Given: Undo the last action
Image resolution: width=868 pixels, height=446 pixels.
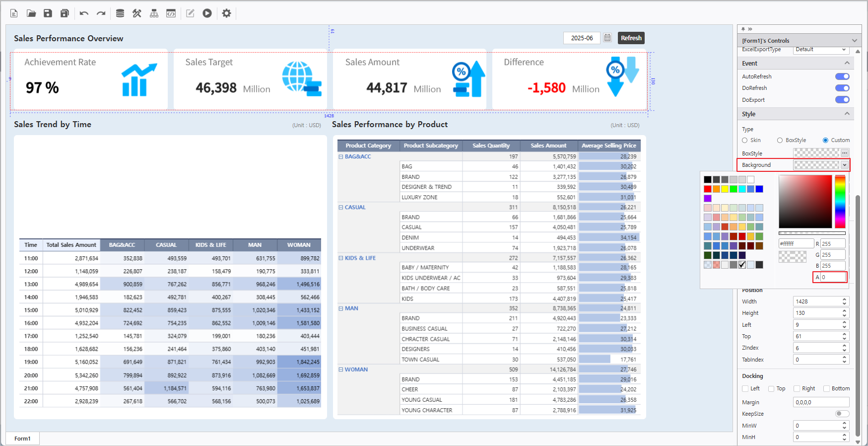Looking at the screenshot, I should [84, 13].
